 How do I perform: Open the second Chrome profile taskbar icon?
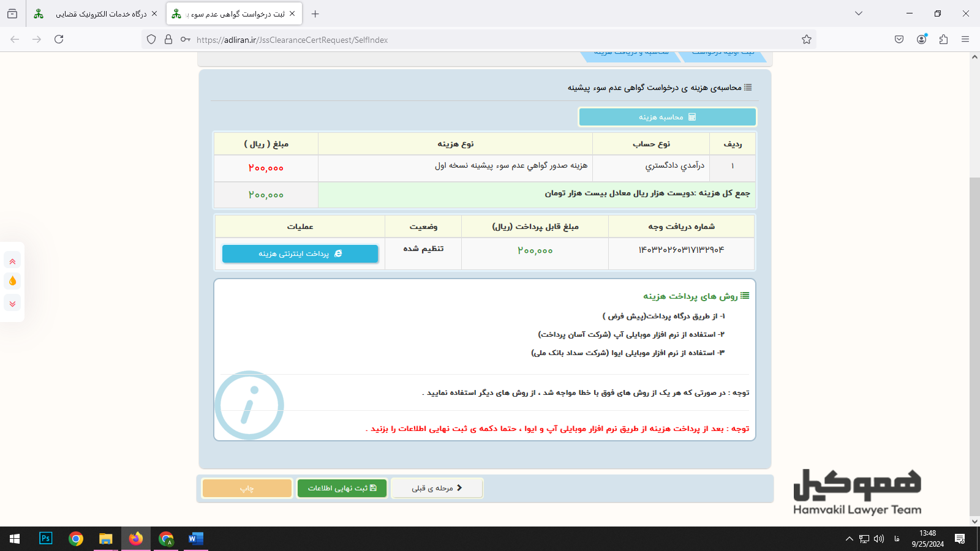tap(166, 539)
